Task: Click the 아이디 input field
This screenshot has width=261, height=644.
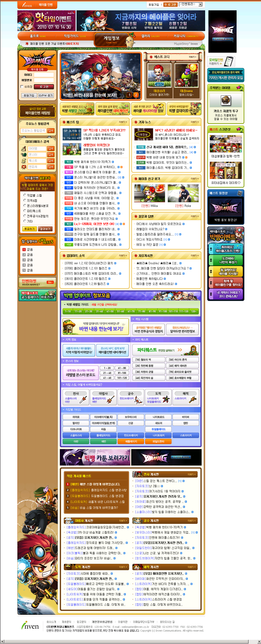Action: (44, 75)
